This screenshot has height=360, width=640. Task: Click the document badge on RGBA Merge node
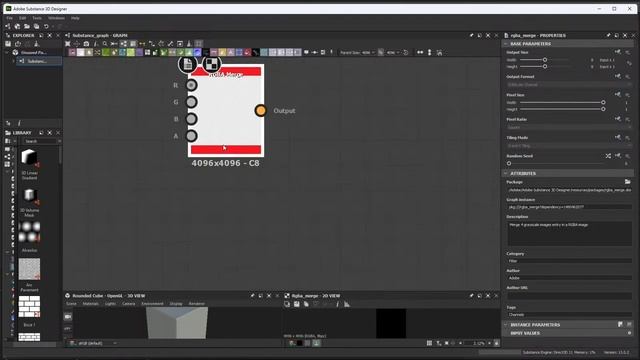click(x=187, y=64)
